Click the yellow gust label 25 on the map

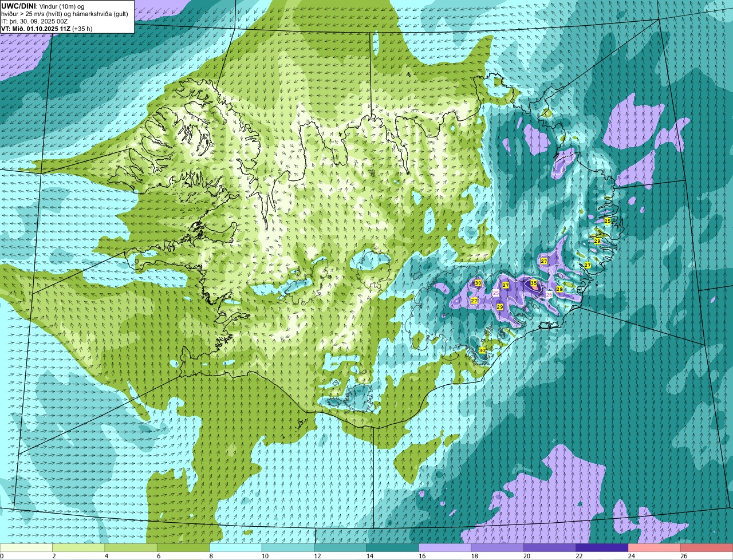[607, 220]
